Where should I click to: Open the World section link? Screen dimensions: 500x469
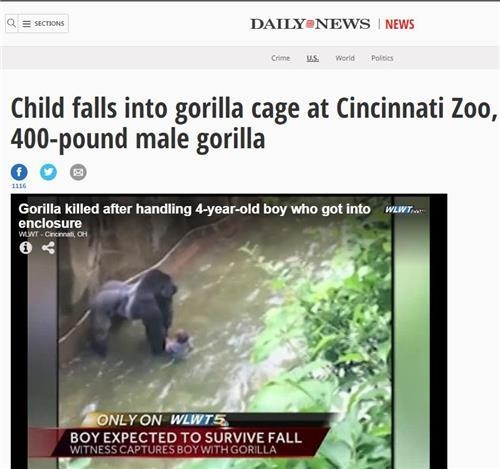click(x=345, y=58)
